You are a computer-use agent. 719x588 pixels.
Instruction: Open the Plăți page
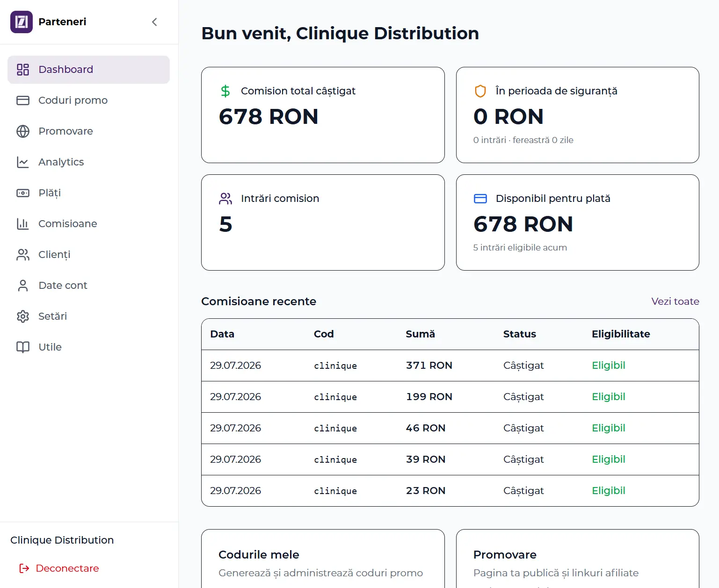88,193
